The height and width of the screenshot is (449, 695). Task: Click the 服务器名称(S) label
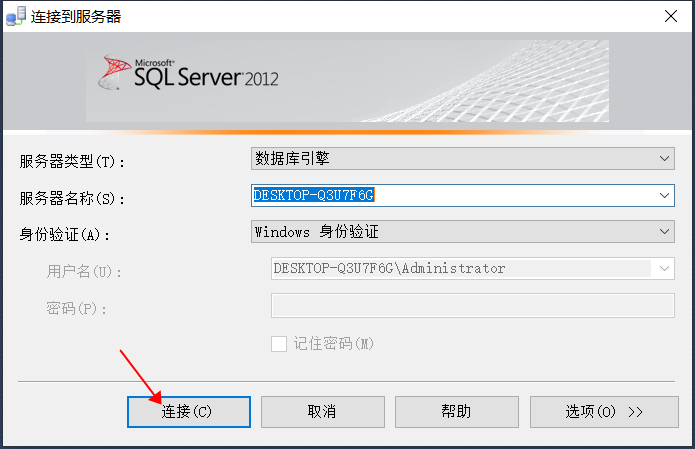pyautogui.click(x=72, y=198)
